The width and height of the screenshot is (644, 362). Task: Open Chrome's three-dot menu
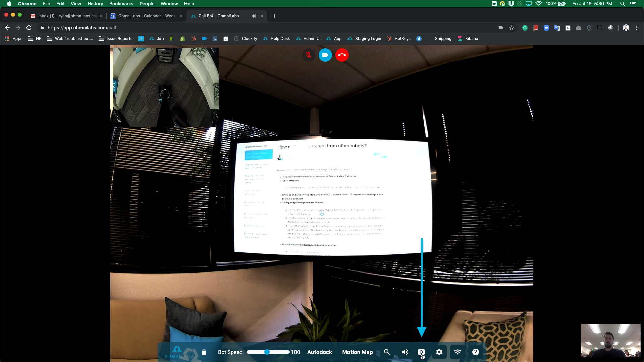pos(637,28)
